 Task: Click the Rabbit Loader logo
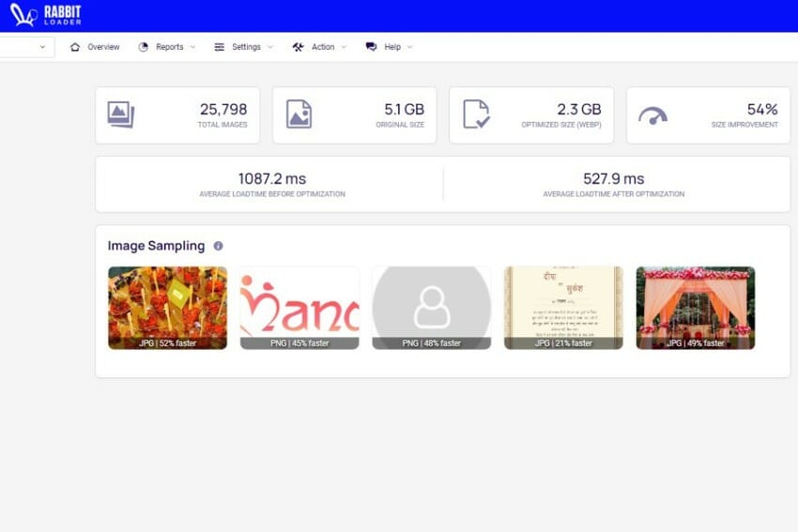[45, 15]
